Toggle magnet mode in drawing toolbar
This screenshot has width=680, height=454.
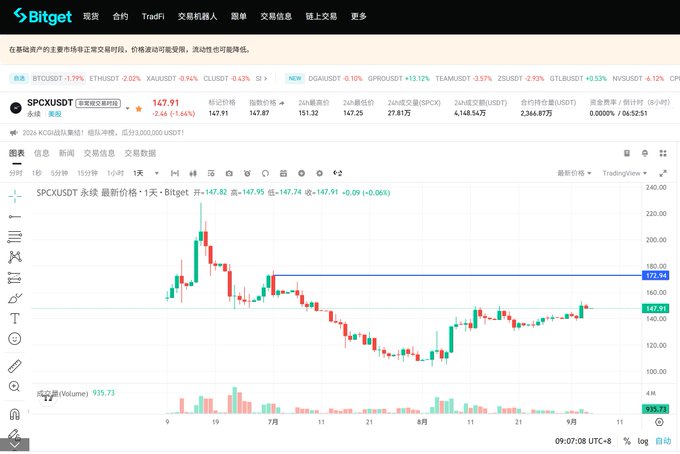[15, 414]
